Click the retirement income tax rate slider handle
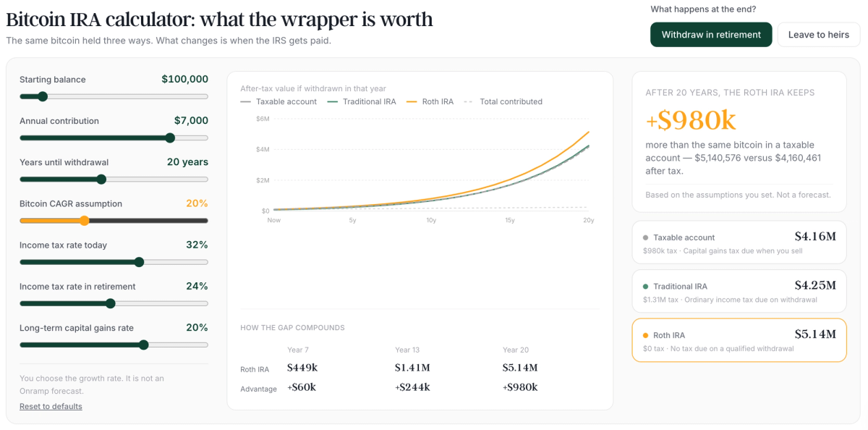This screenshot has height=430, width=868. tap(111, 303)
